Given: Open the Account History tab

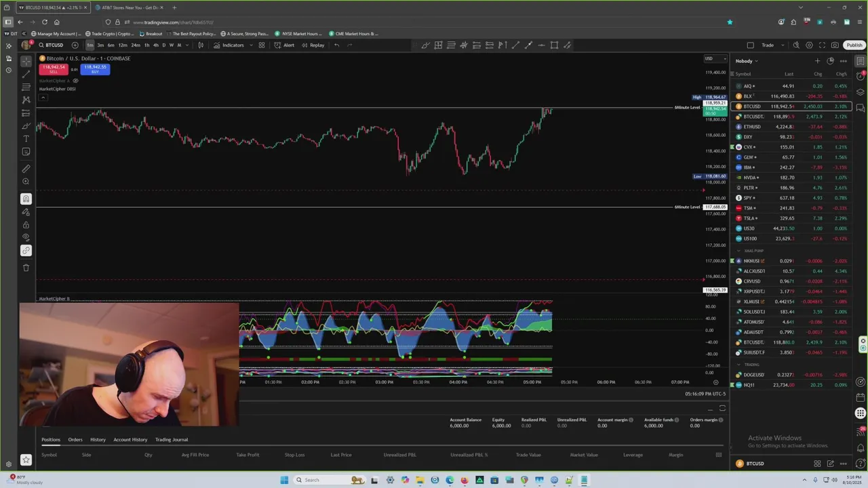Looking at the screenshot, I should pyautogui.click(x=130, y=439).
